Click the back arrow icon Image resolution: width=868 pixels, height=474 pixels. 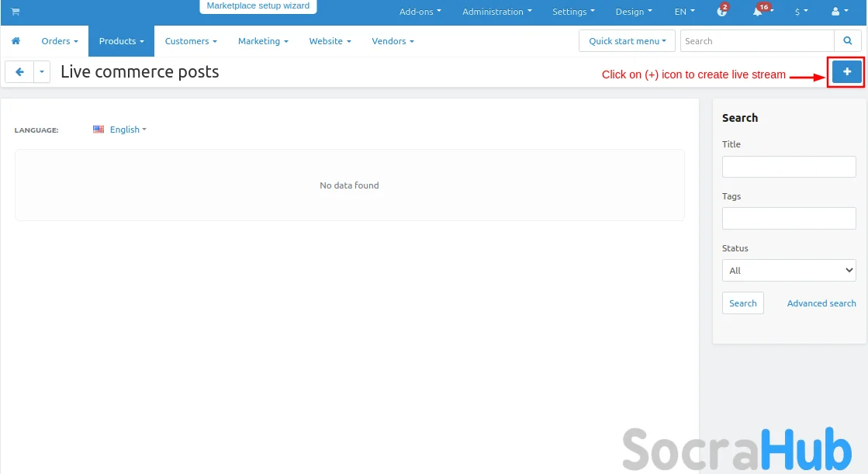(19, 72)
